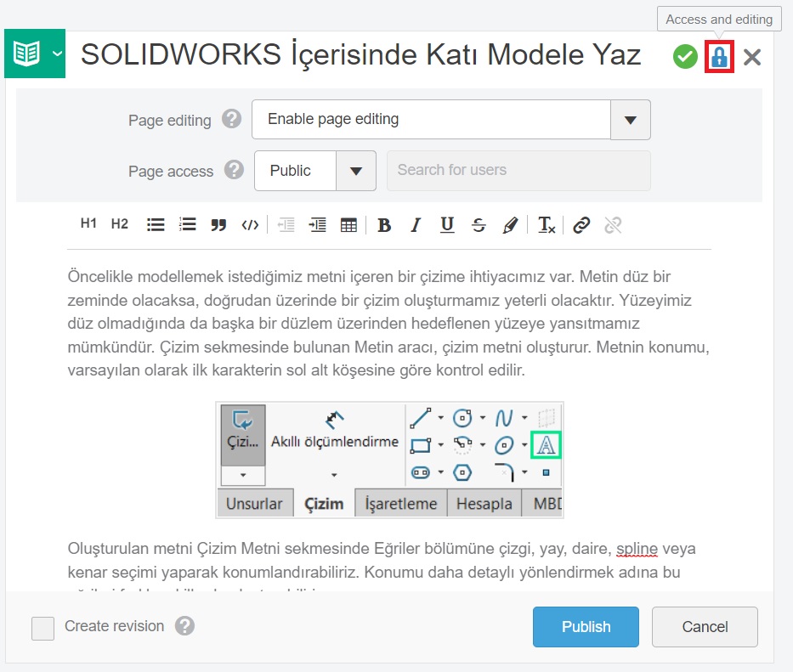Screen dimensions: 793x672
Task: Open the Page editing dropdown
Action: (x=630, y=120)
